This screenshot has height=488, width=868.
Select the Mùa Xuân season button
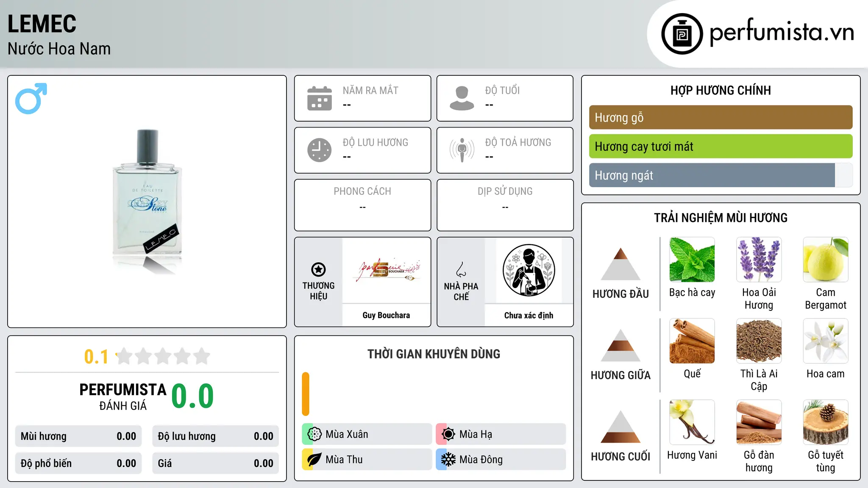pyautogui.click(x=367, y=434)
